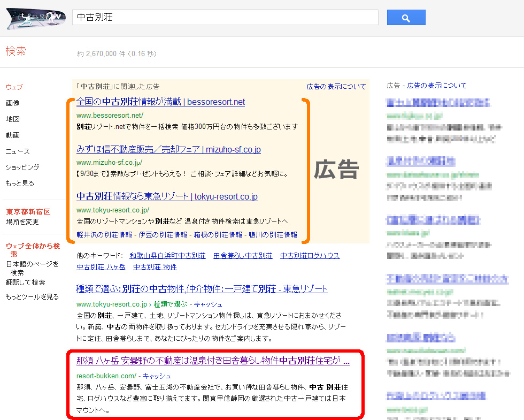Click related keyword 中古別荘 八ヶ岳
The width and height of the screenshot is (524, 420).
pos(101,267)
